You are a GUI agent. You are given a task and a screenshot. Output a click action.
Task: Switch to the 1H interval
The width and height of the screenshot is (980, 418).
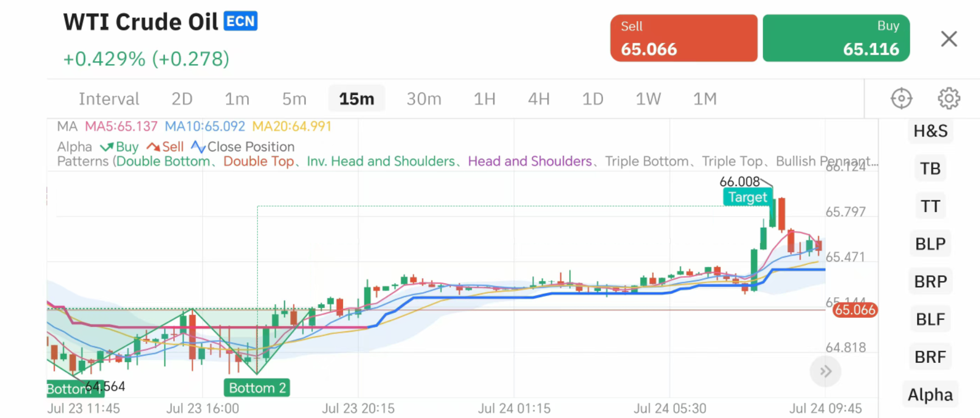484,99
